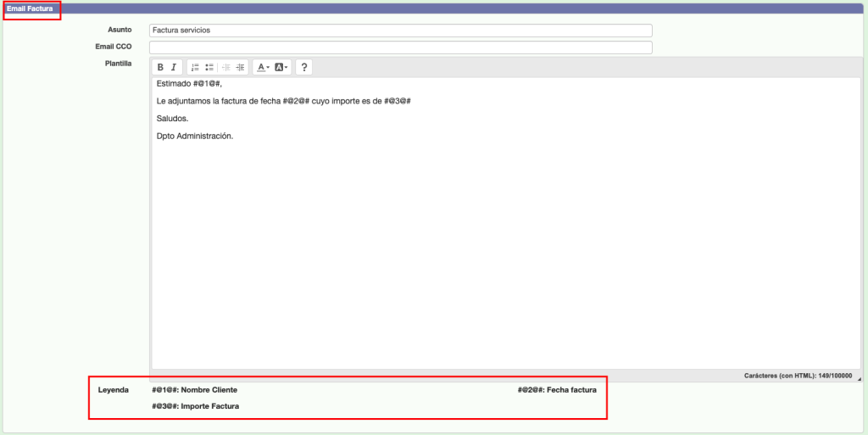Focus the Email CCO input field
This screenshot has width=868, height=435.
400,47
